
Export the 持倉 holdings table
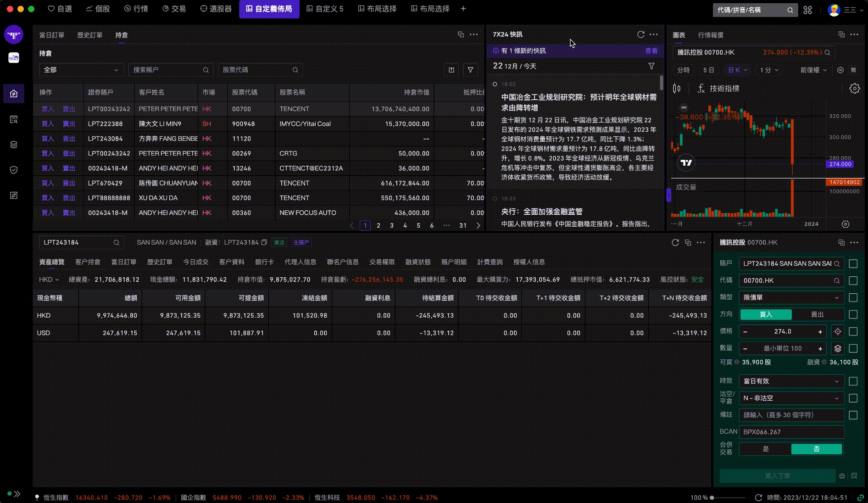point(451,70)
